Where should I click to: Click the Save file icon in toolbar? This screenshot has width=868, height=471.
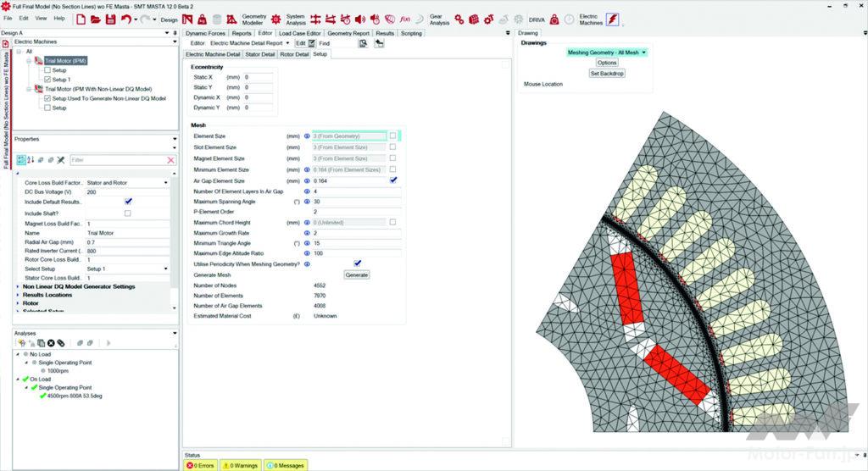[110, 19]
